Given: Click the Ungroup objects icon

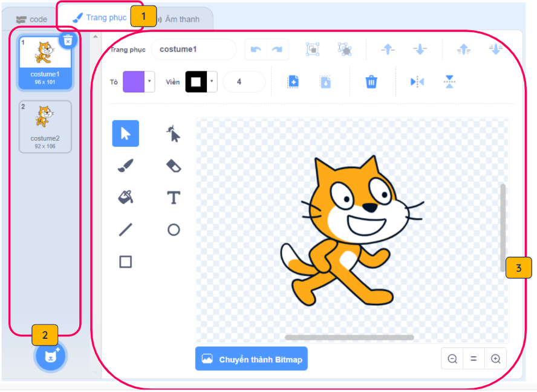Looking at the screenshot, I should click(345, 50).
